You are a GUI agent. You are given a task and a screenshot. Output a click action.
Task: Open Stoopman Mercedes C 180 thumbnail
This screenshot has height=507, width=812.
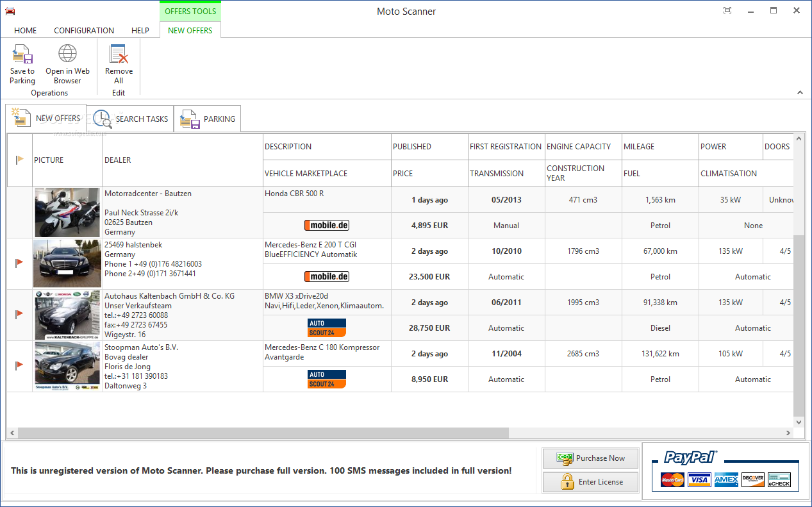(x=67, y=366)
